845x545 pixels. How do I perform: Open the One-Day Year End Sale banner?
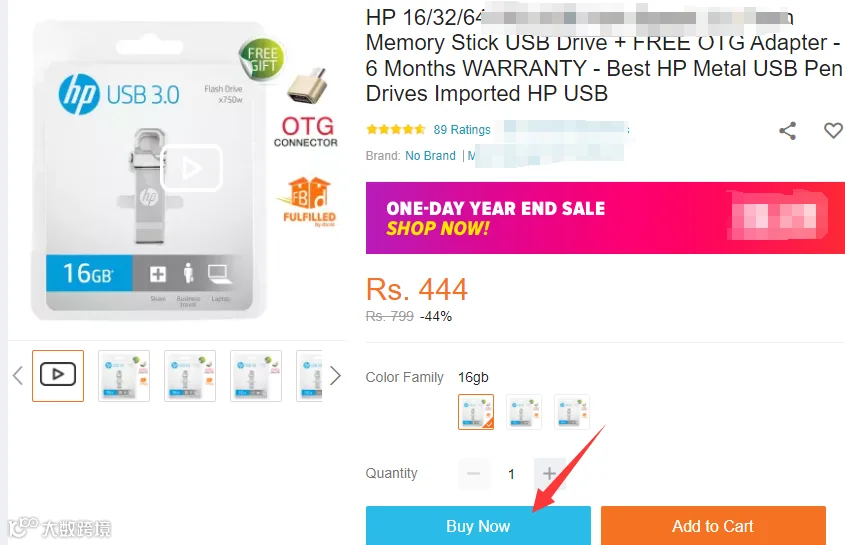[605, 218]
